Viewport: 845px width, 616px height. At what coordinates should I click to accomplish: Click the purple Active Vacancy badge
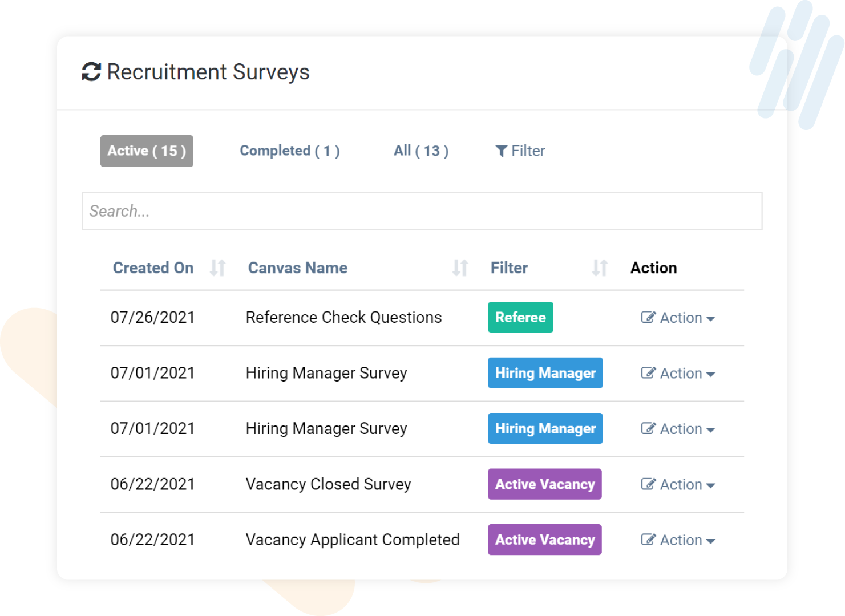(544, 484)
